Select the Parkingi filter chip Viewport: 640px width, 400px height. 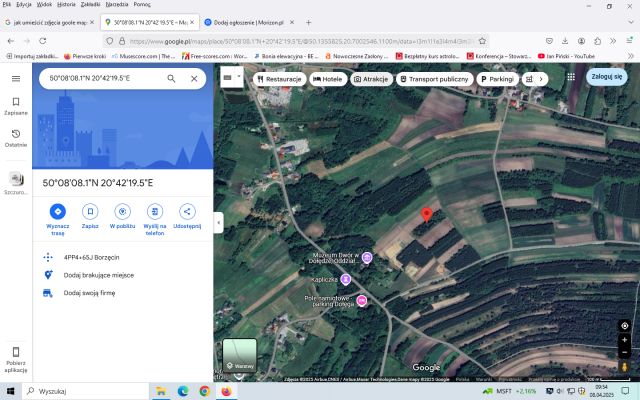click(x=497, y=79)
